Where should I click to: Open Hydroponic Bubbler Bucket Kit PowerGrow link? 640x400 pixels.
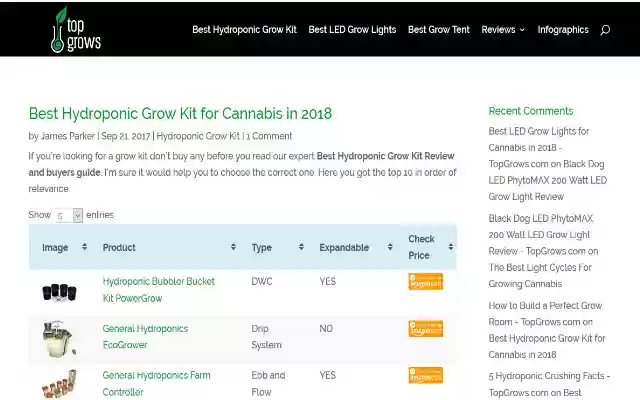[x=158, y=290]
